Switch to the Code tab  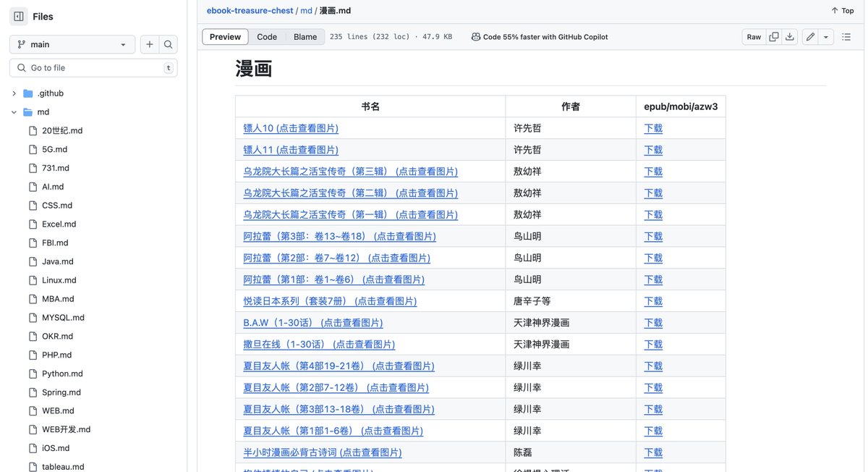click(x=267, y=36)
